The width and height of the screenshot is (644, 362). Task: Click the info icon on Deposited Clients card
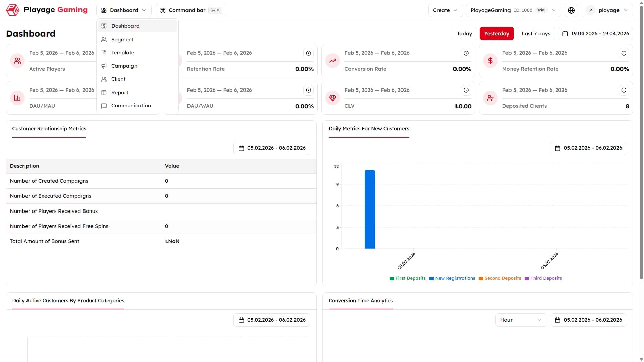[624, 90]
